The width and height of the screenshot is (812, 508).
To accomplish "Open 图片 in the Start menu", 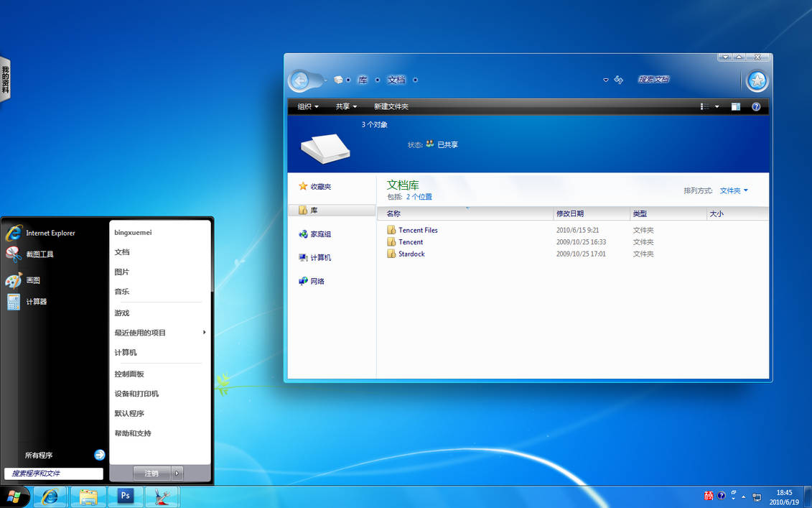I will point(122,272).
